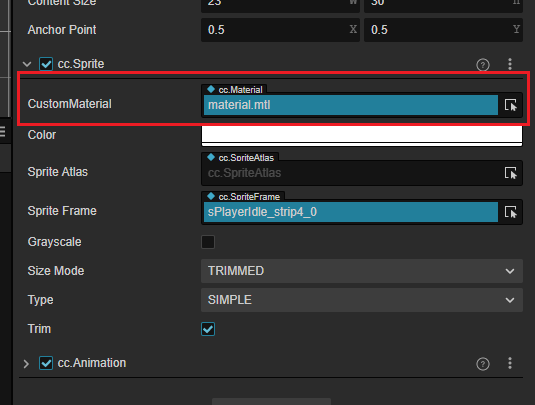Edit the Anchor Point Y value
This screenshot has height=405, width=535.
tap(443, 30)
